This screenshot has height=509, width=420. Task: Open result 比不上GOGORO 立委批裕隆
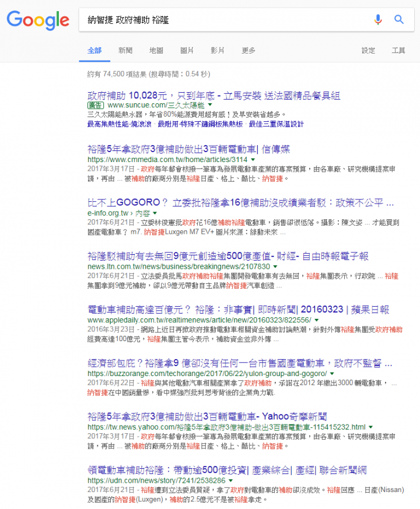pos(240,203)
